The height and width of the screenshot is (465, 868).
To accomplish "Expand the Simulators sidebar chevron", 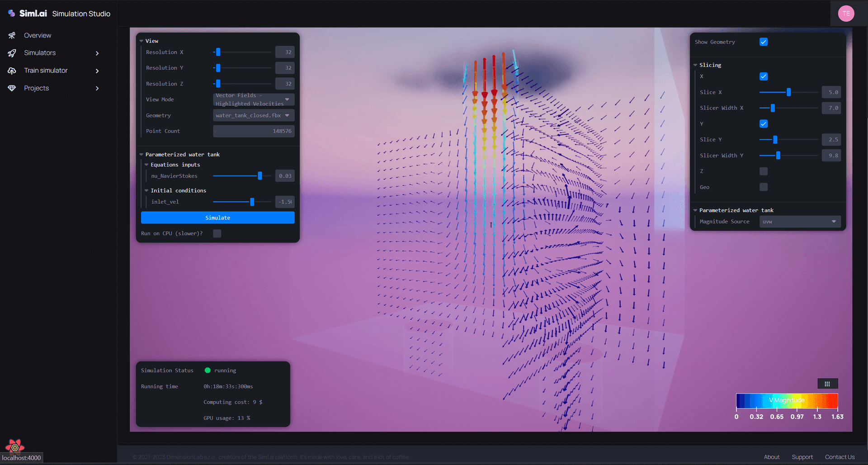I will pyautogui.click(x=97, y=53).
